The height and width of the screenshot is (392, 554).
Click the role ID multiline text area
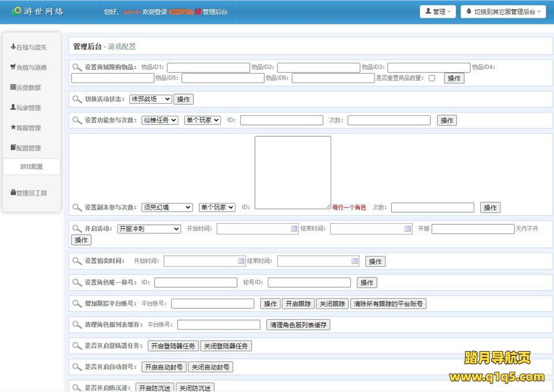pyautogui.click(x=293, y=172)
